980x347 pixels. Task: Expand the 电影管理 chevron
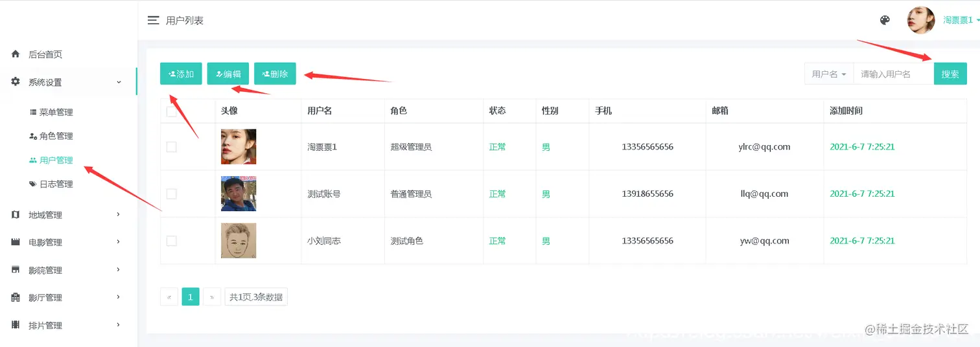[x=119, y=241]
